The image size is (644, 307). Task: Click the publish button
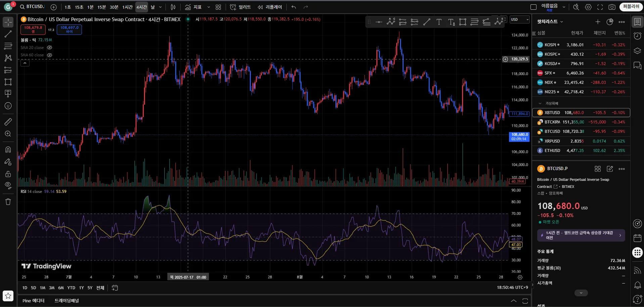click(x=631, y=7)
